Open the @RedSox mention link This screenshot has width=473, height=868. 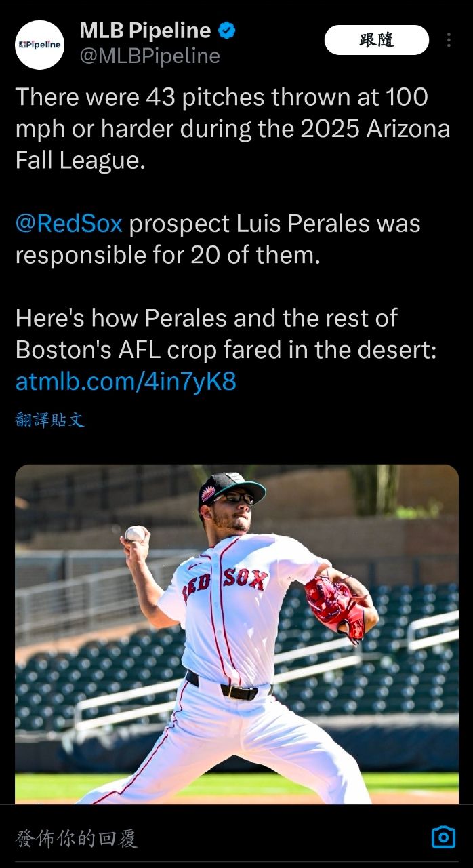[x=68, y=224]
